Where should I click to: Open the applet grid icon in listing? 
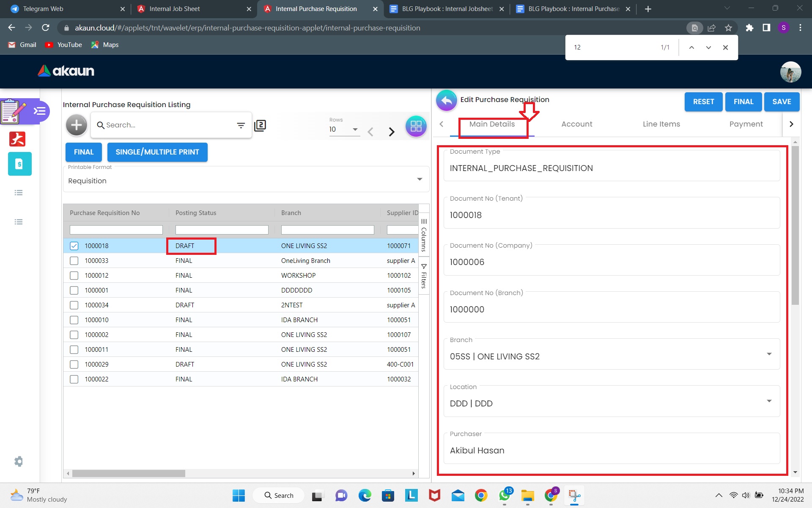pyautogui.click(x=416, y=126)
